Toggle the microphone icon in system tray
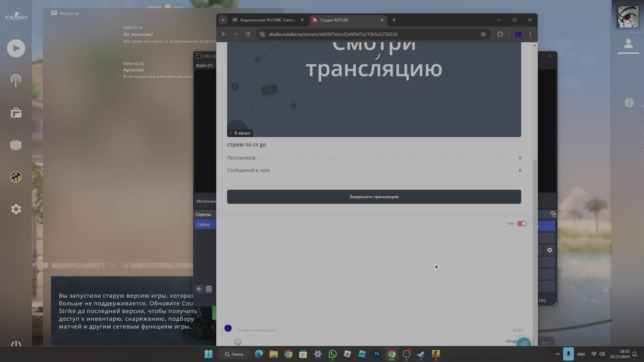 [x=568, y=354]
